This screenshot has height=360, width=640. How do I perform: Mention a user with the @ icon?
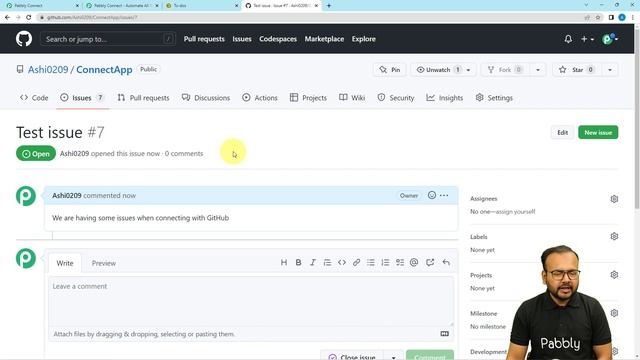tap(414, 262)
